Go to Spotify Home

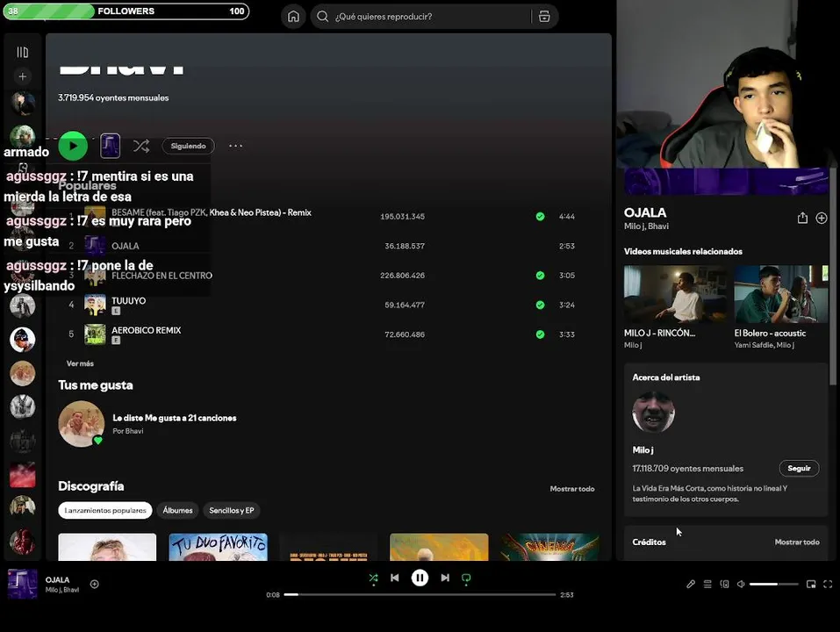click(293, 17)
